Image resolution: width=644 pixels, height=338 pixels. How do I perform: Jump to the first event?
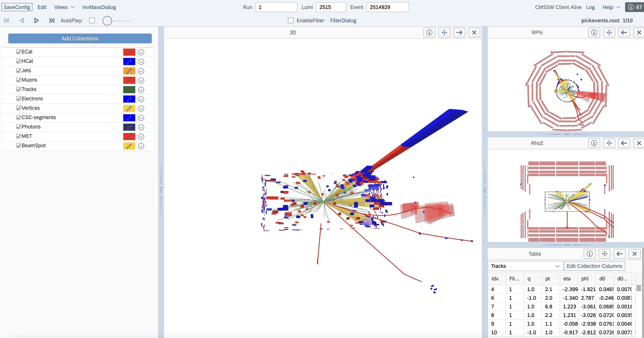(7, 20)
